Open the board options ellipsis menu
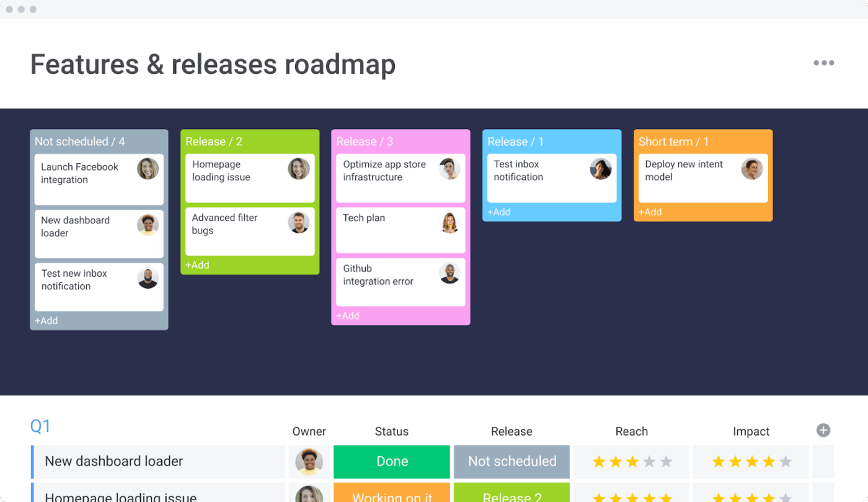Image resolution: width=868 pixels, height=502 pixels. click(823, 63)
